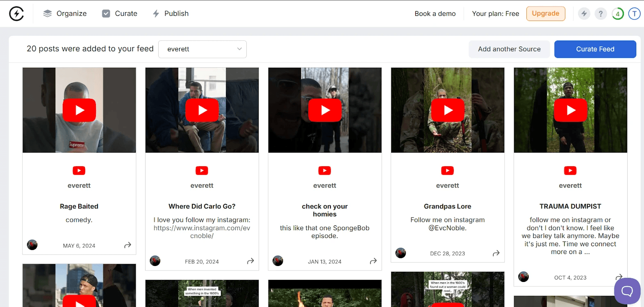Open the Organize menu

(65, 14)
